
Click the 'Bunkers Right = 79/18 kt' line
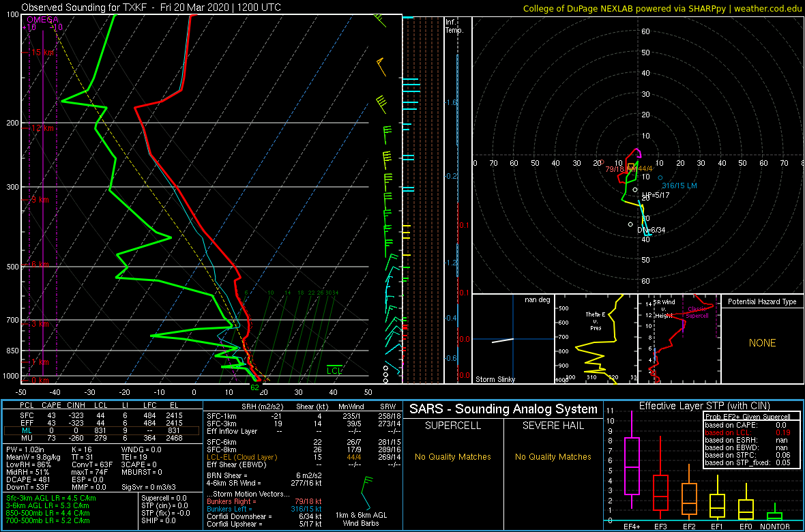264,501
